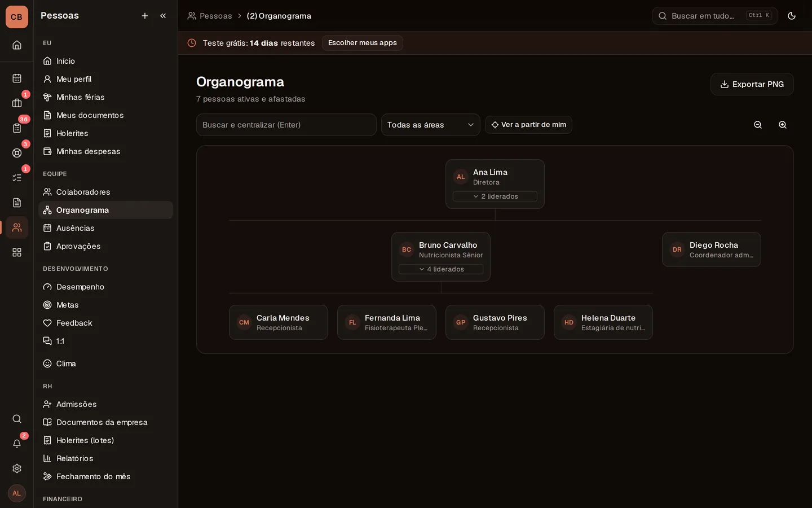Click the CB workspace logo

[17, 17]
